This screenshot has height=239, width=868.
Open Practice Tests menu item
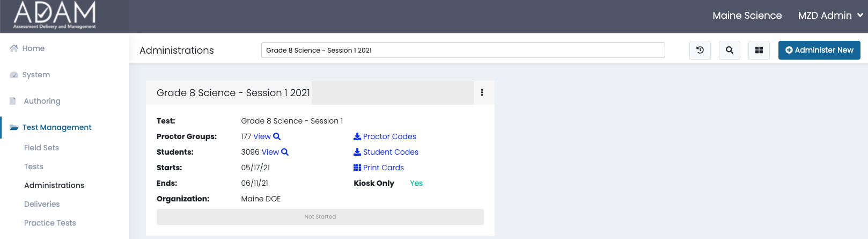click(50, 223)
